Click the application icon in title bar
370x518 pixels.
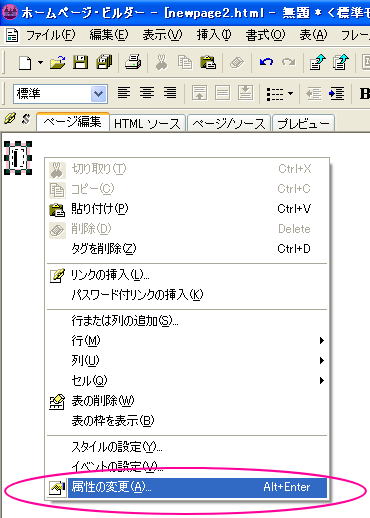point(10,13)
